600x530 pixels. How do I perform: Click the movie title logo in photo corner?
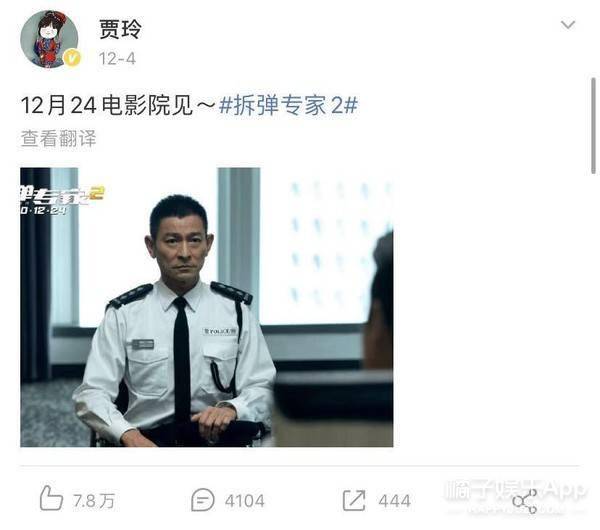62,195
